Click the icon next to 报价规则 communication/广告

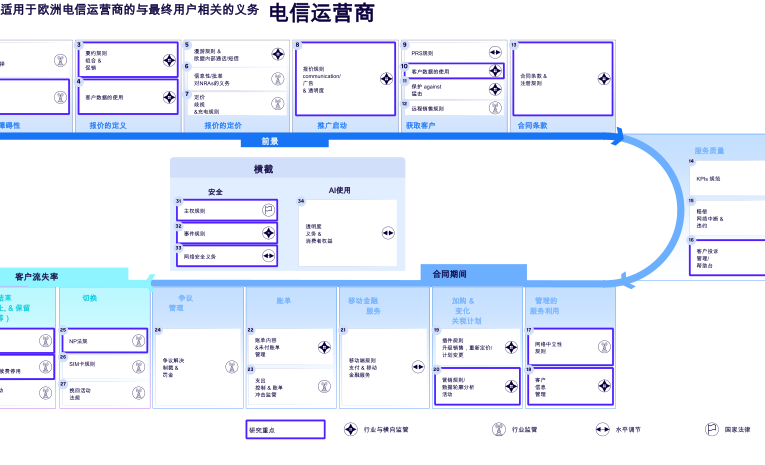pyautogui.click(x=386, y=78)
